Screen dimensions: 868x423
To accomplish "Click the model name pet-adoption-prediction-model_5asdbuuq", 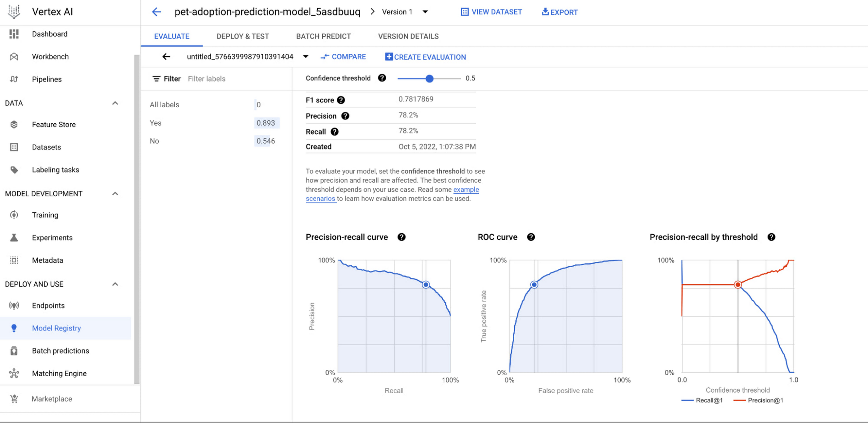I will pos(267,12).
